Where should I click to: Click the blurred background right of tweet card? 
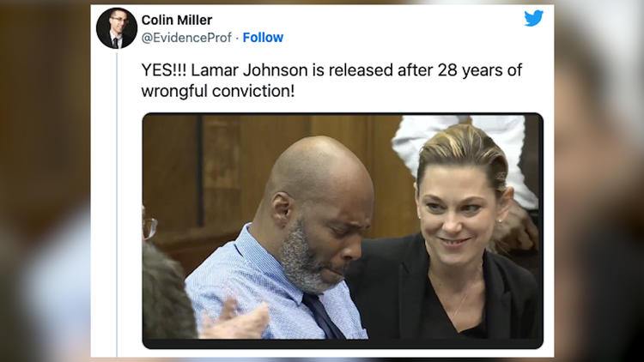pos(598,181)
